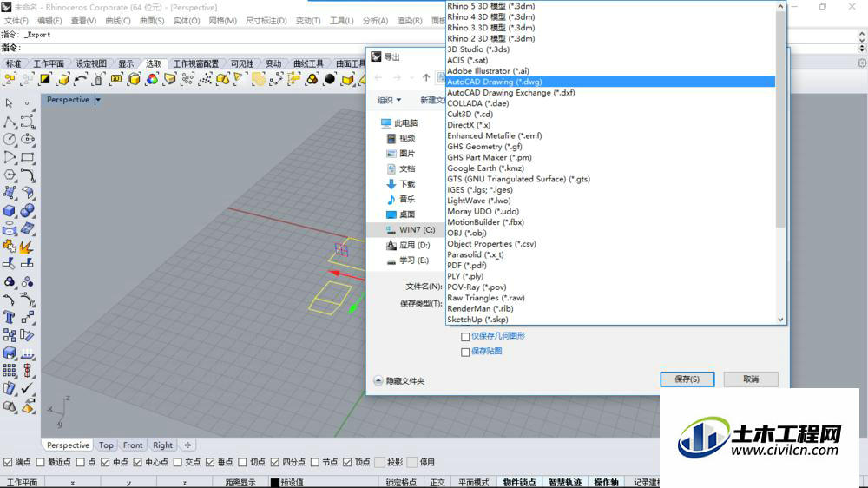Open the 分析(A) menu
The height and width of the screenshot is (488, 868).
(375, 21)
